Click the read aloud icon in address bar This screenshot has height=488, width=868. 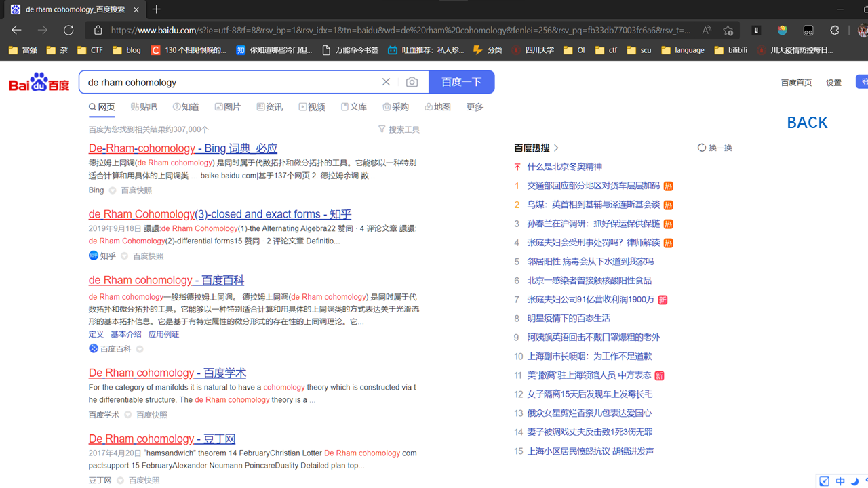(x=707, y=30)
